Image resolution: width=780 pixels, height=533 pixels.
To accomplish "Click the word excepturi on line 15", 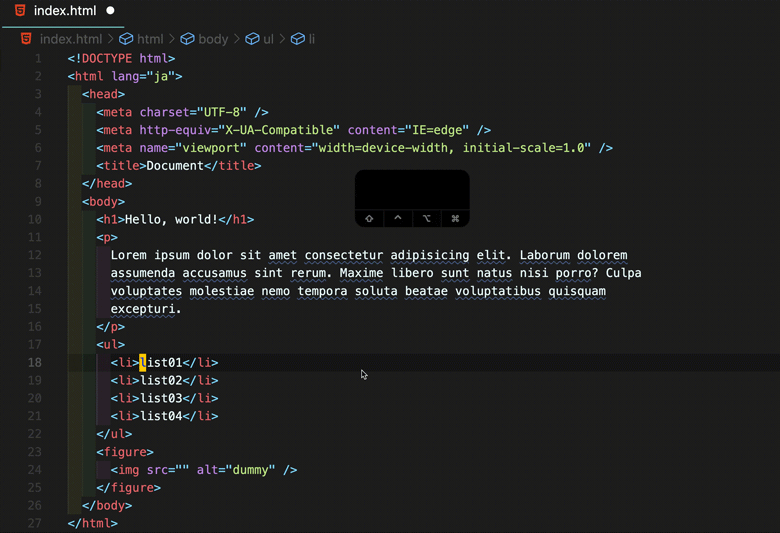I will 143,309.
